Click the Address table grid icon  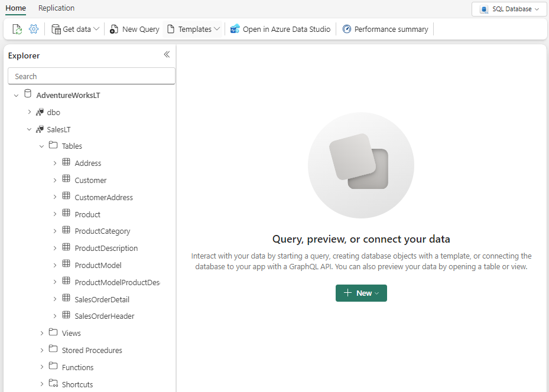pos(66,162)
